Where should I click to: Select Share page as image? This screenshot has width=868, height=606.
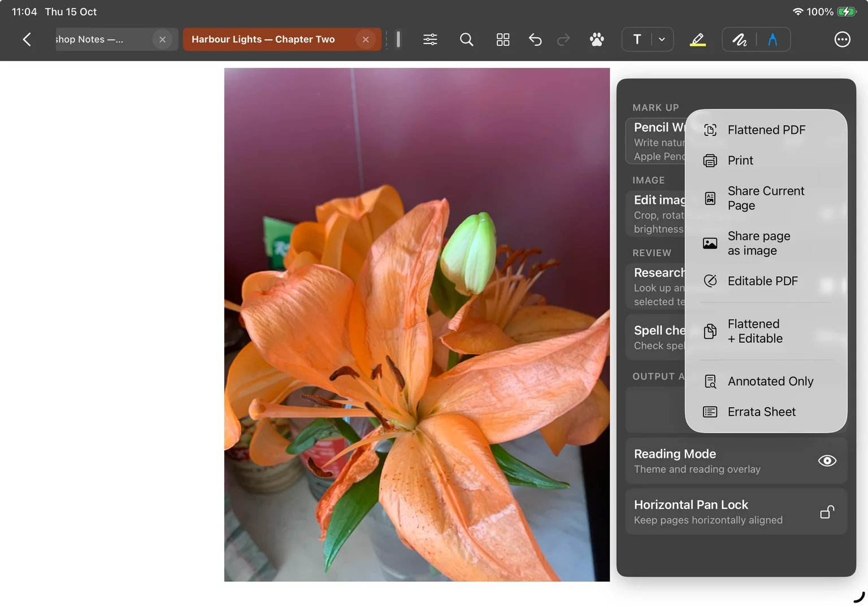pyautogui.click(x=766, y=243)
